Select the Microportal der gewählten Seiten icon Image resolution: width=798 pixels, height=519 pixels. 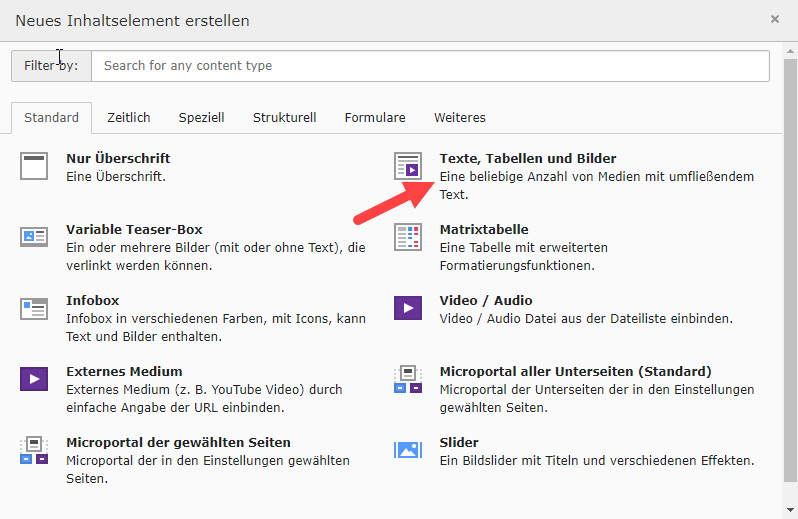point(34,450)
